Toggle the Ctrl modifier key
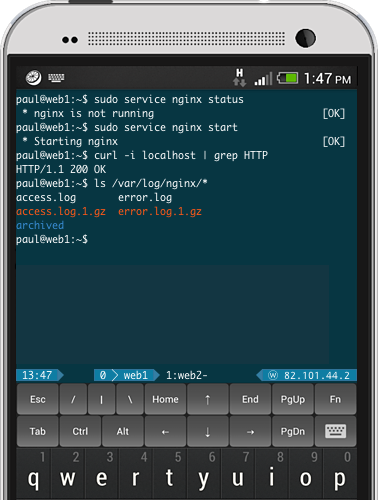 point(80,431)
